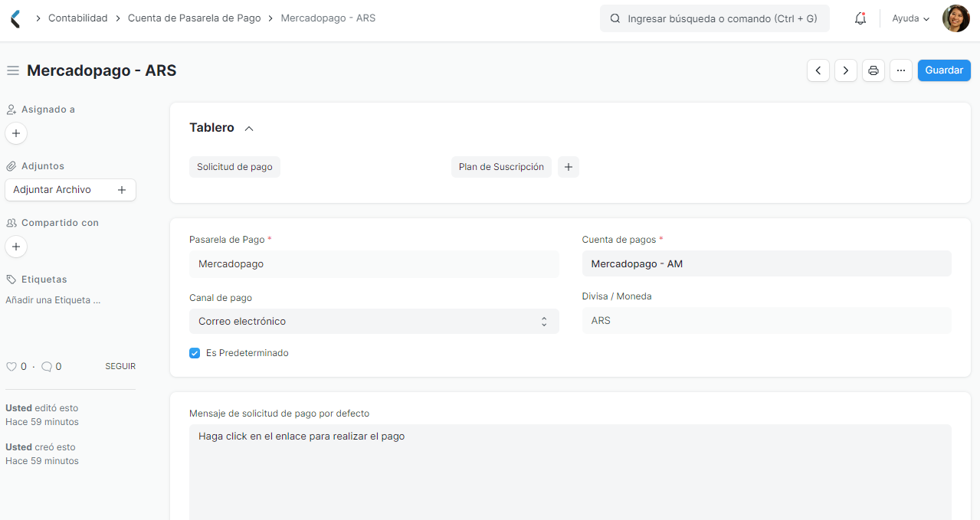The image size is (980, 520).
Task: Click the Divisa / Moneda ARS field
Action: point(767,321)
